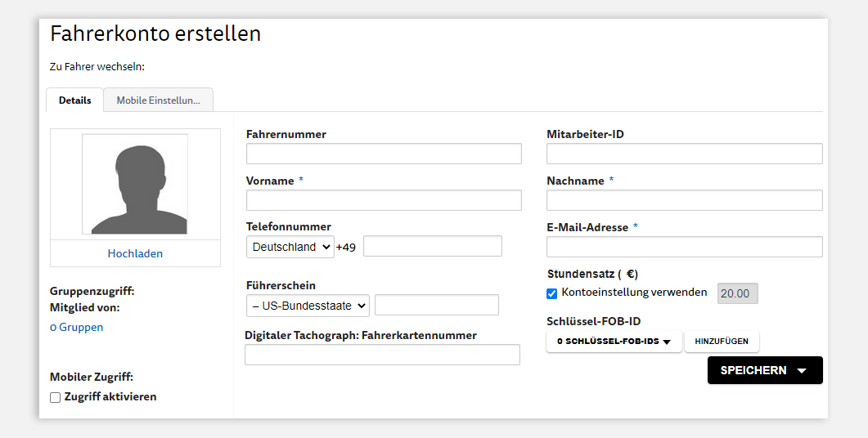The height and width of the screenshot is (438, 868).
Task: Click the +49 country code text
Action: (345, 248)
